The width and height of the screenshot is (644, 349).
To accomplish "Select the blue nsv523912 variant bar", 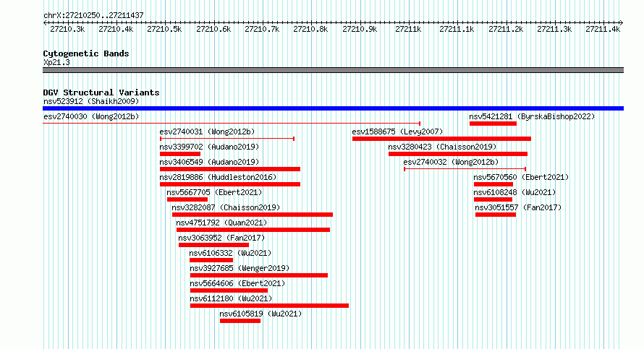I will pos(333,108).
